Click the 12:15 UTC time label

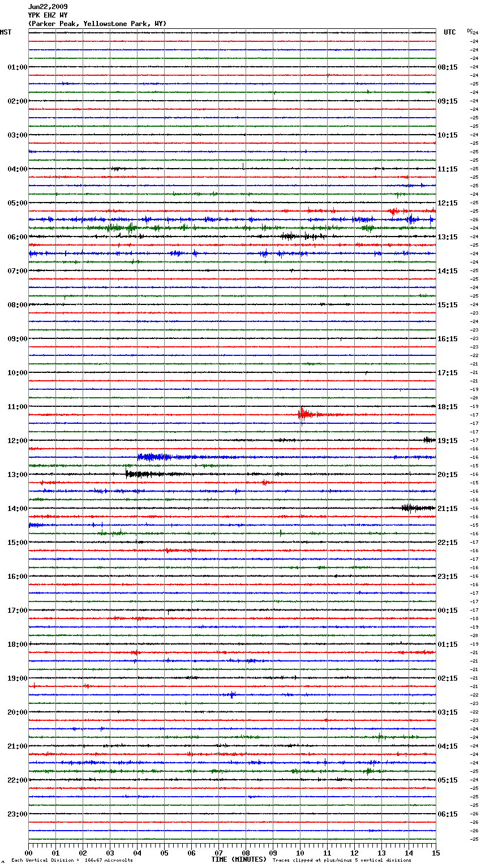[448, 203]
